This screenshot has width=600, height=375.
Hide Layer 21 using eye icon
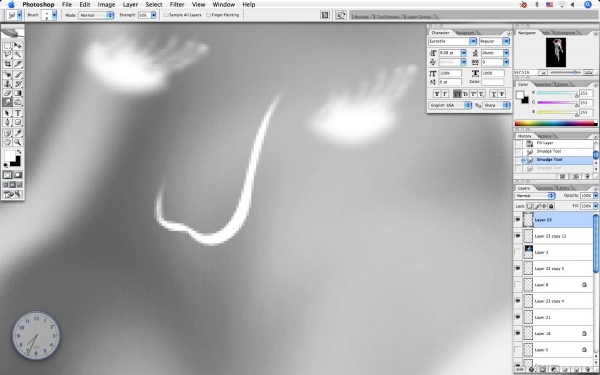click(x=518, y=317)
